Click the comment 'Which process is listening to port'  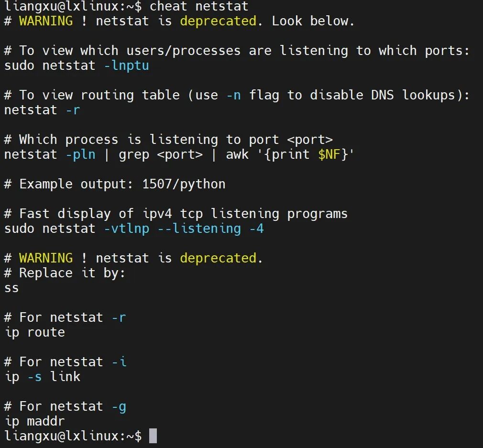click(x=168, y=140)
